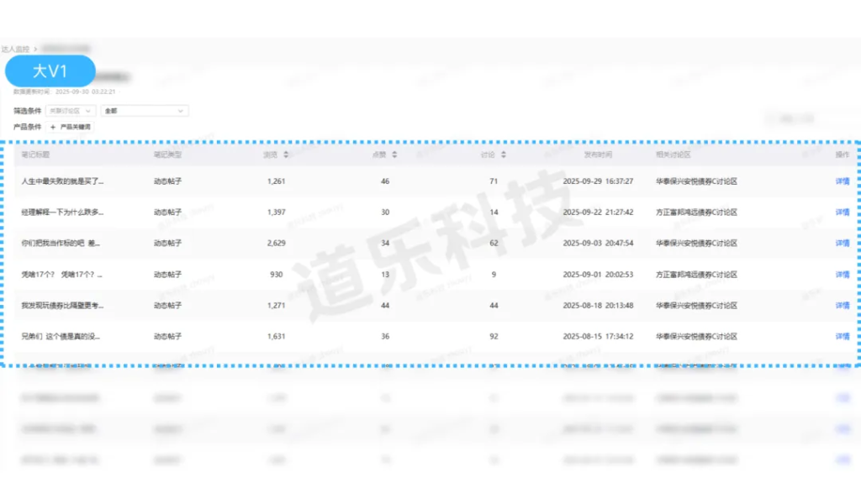Click the 点赞 column sort arrows
The height and width of the screenshot is (504, 861).
pos(394,155)
